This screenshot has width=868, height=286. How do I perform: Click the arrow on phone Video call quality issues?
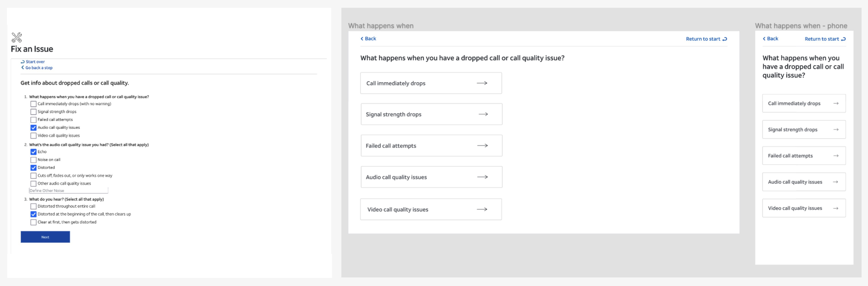point(836,209)
